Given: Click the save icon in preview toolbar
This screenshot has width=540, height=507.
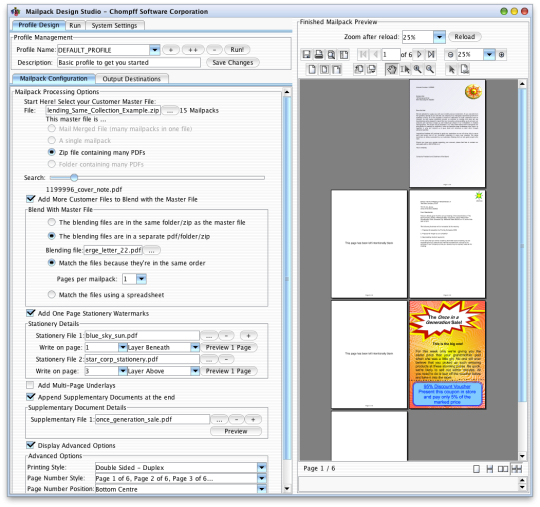Looking at the screenshot, I should pos(306,54).
